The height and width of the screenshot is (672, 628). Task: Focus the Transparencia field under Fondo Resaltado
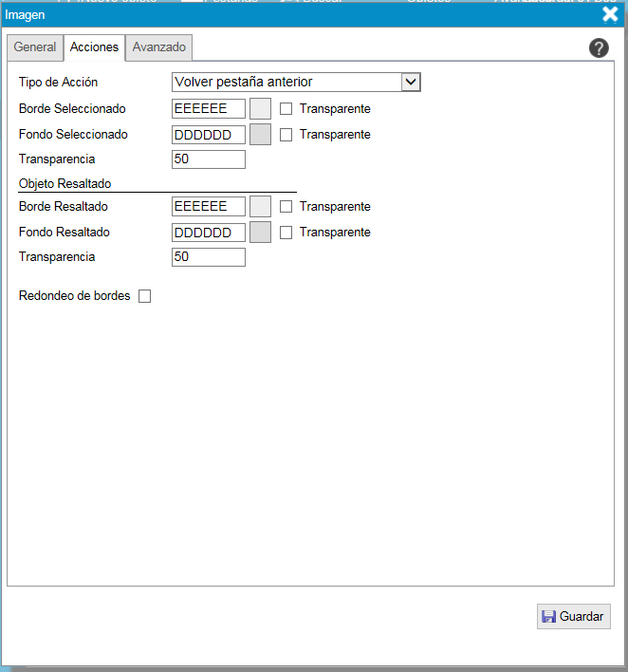(x=209, y=257)
